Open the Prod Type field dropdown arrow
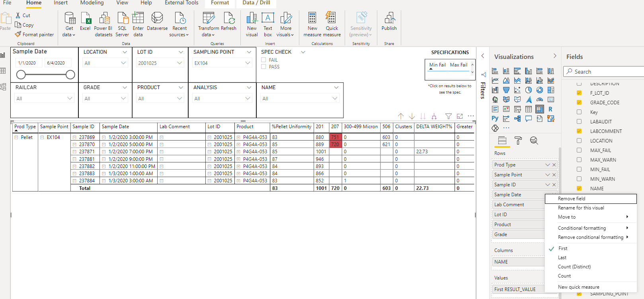Viewport: 644px width, 299px height. [548, 165]
